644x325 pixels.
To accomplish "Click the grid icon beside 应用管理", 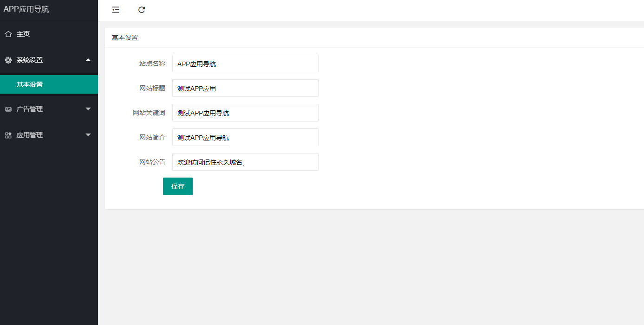I will tap(8, 135).
